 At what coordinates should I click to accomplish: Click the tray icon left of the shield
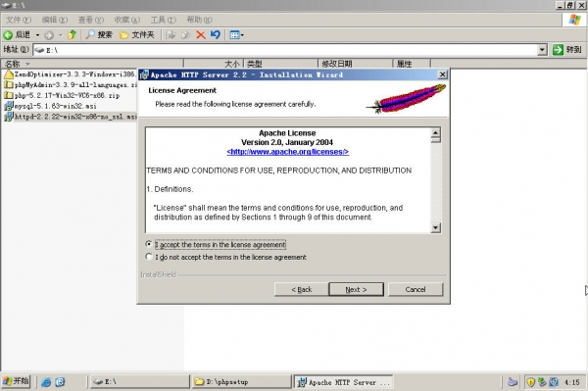click(513, 382)
